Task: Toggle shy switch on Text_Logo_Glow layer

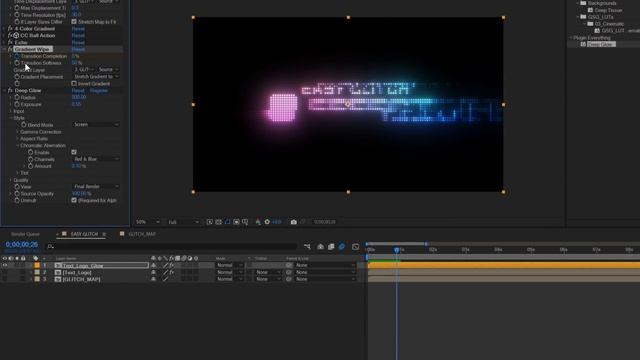Action: coord(153,265)
